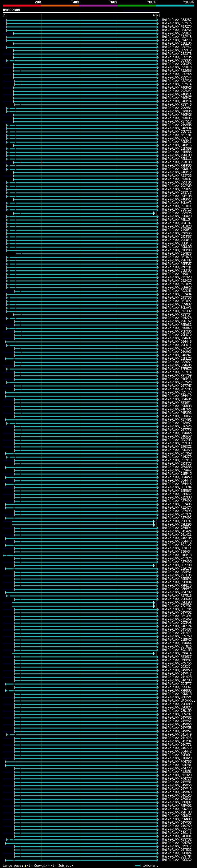Open hit UniRef100_Q93WL4
Image resolution: width=197 pixels, height=868 pixels.
coord(177,33)
